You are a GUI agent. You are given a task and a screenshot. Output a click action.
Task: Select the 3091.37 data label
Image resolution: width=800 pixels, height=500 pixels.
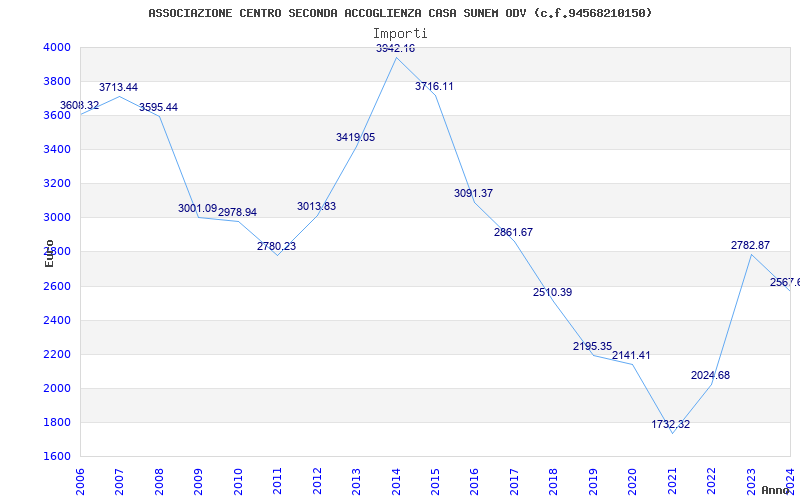pos(473,193)
